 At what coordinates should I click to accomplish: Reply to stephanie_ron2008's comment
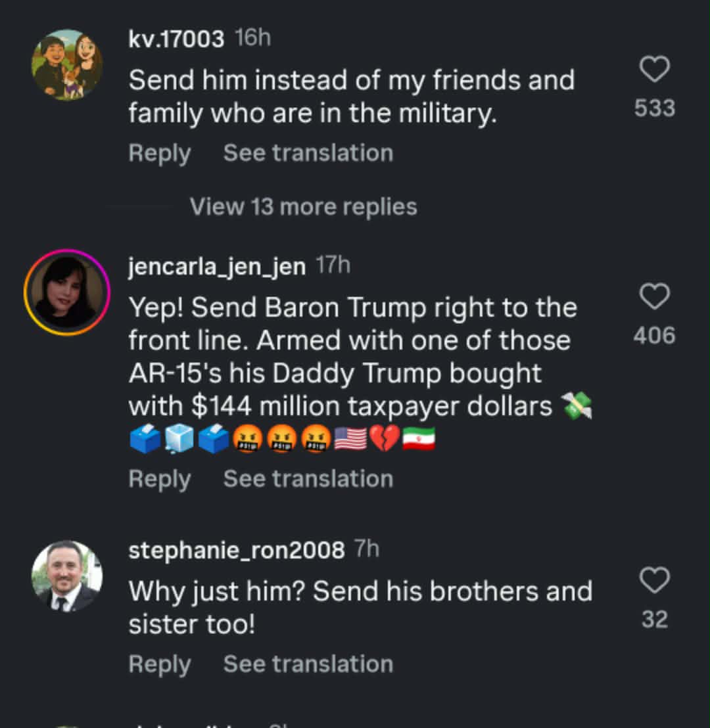[x=159, y=664]
